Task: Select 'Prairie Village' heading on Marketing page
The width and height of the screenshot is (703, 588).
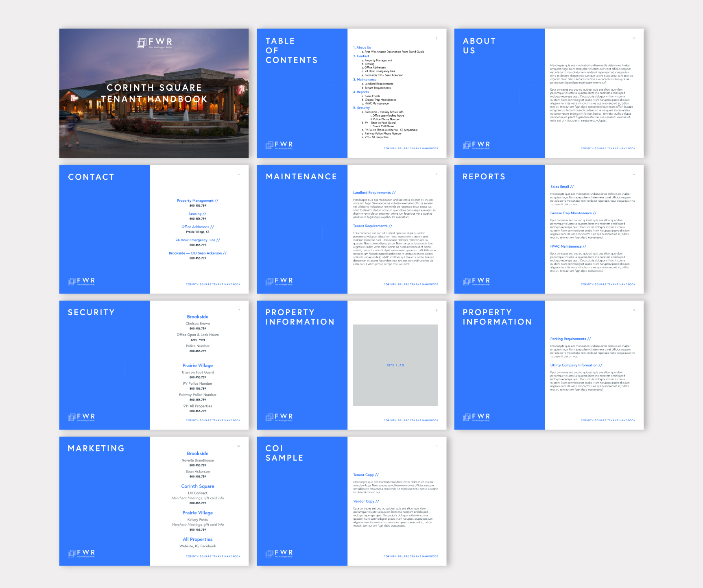Action: click(198, 513)
